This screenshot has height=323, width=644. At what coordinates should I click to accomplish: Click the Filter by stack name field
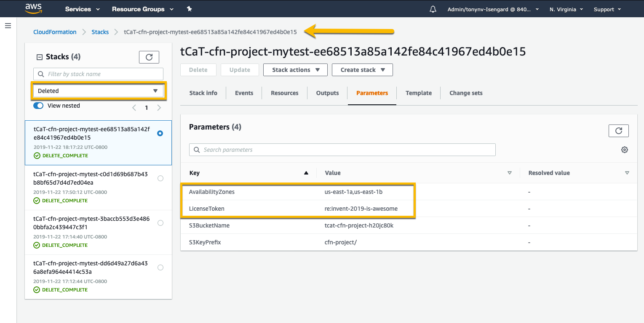tap(98, 74)
